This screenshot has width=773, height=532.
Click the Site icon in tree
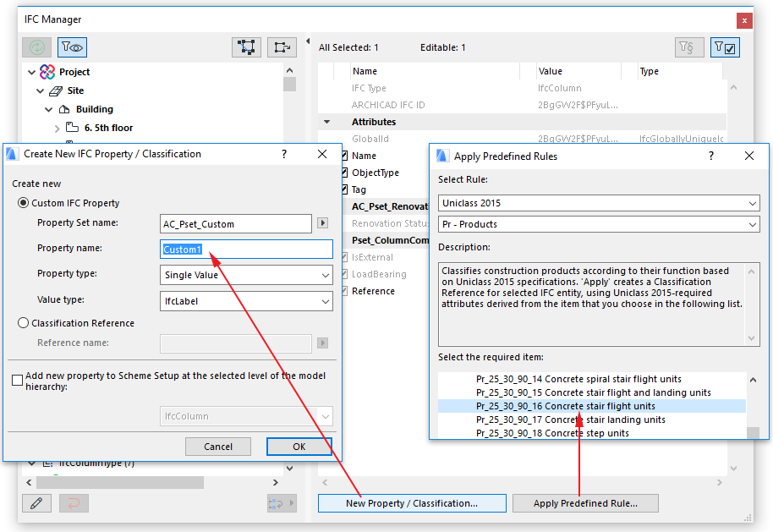56,90
